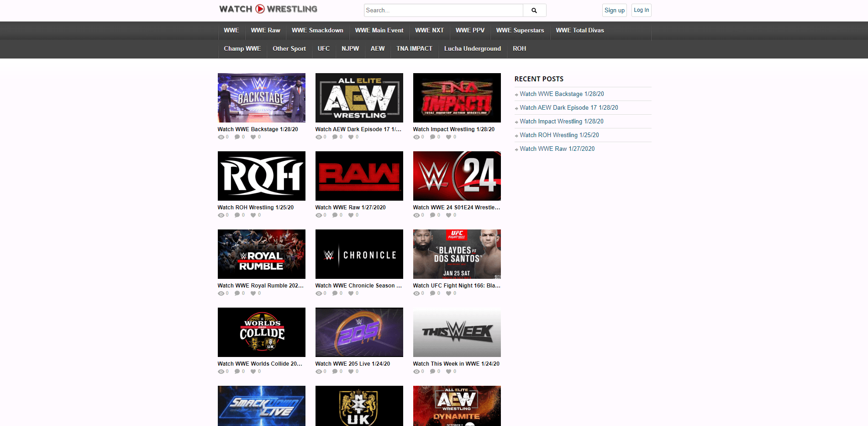Click comment icon under AEW Dark Episode 17

click(335, 137)
